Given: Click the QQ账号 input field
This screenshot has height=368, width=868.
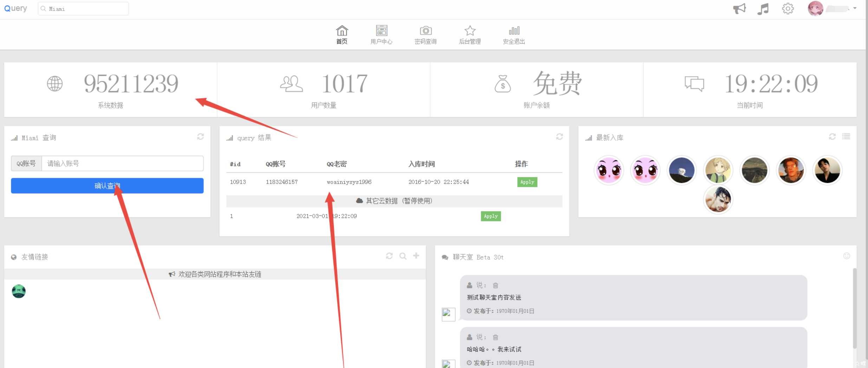Looking at the screenshot, I should (122, 164).
